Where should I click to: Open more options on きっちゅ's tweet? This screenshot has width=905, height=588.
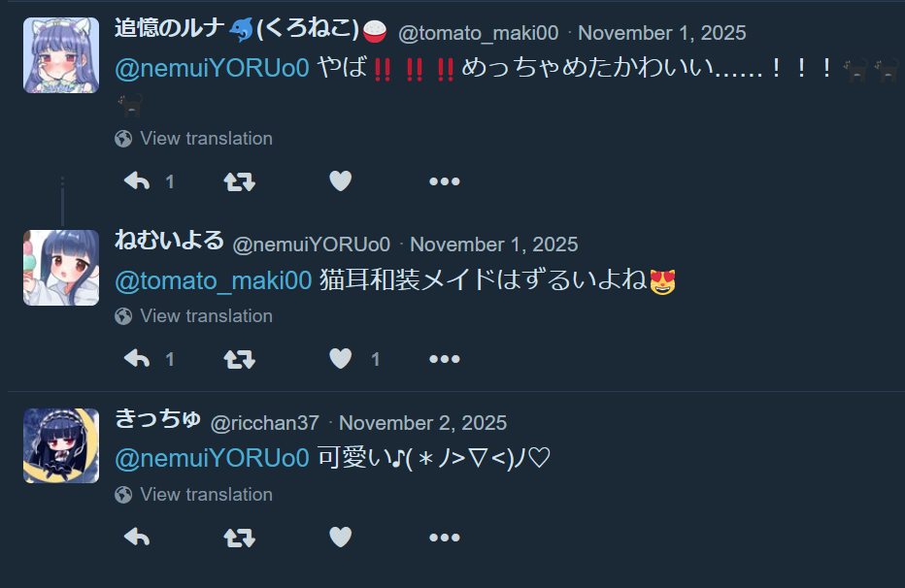(x=445, y=538)
